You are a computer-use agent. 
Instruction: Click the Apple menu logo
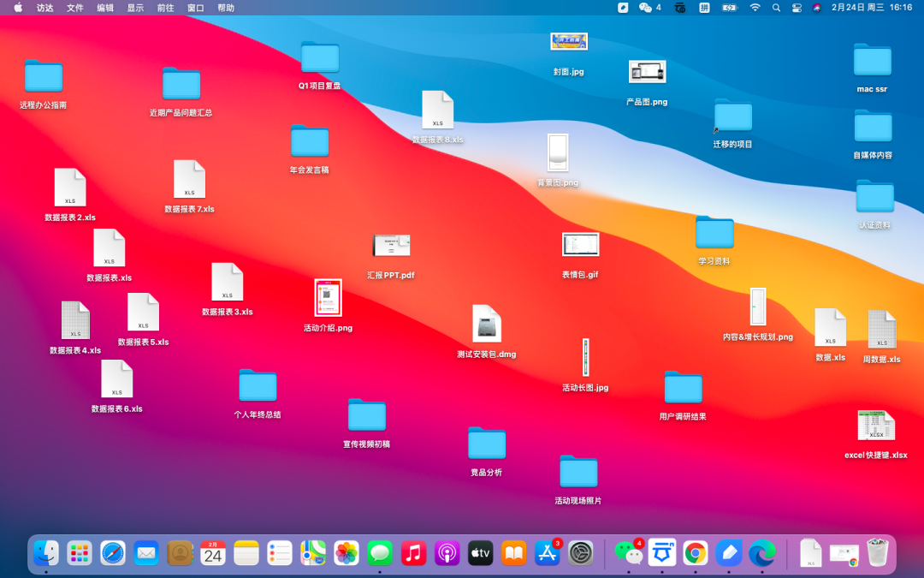[x=18, y=8]
